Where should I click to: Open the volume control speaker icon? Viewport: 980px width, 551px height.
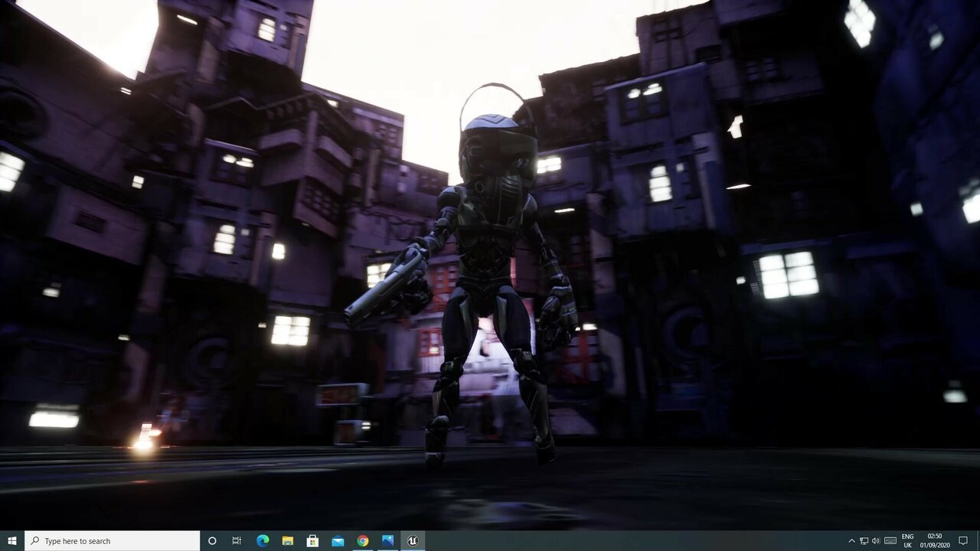pos(876,541)
